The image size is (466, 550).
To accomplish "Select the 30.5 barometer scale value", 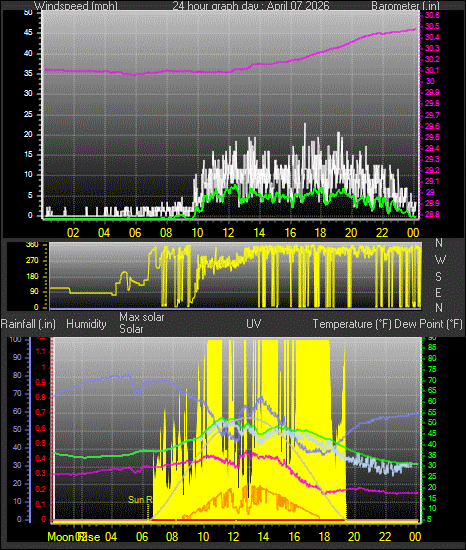I will pos(432,27).
